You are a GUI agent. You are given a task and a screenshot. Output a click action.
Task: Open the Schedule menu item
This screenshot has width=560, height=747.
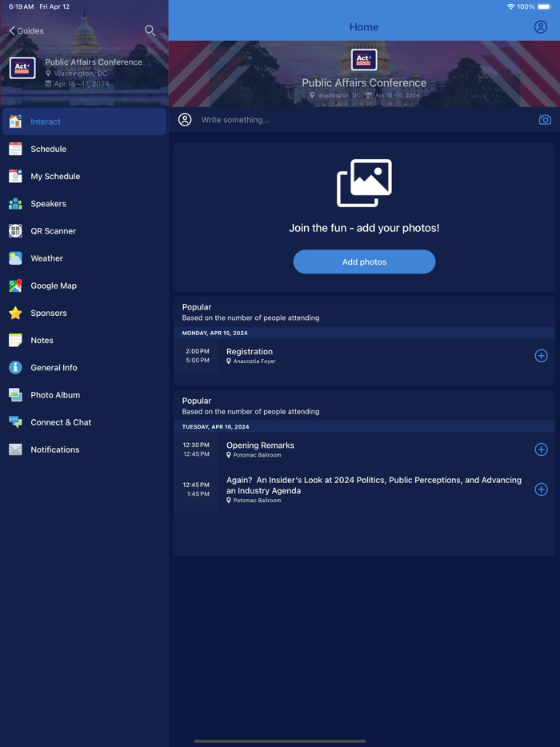84,149
